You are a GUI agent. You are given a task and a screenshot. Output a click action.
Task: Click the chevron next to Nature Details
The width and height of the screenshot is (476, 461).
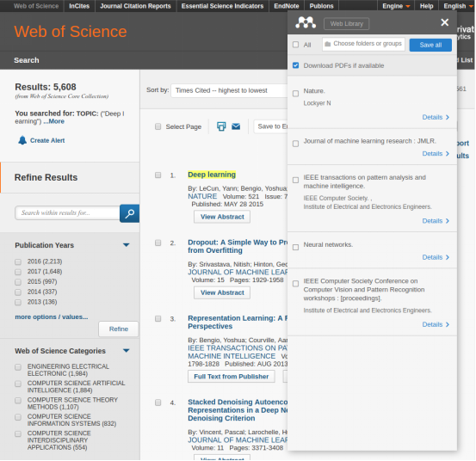click(x=447, y=117)
